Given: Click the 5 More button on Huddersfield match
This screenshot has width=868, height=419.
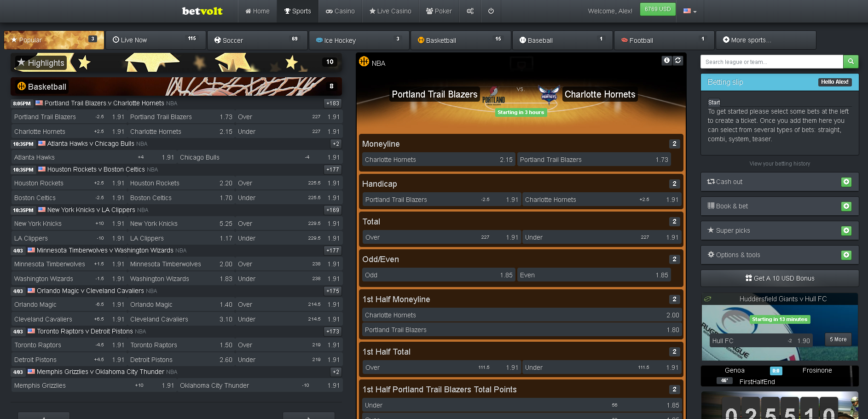Looking at the screenshot, I should click(x=838, y=339).
